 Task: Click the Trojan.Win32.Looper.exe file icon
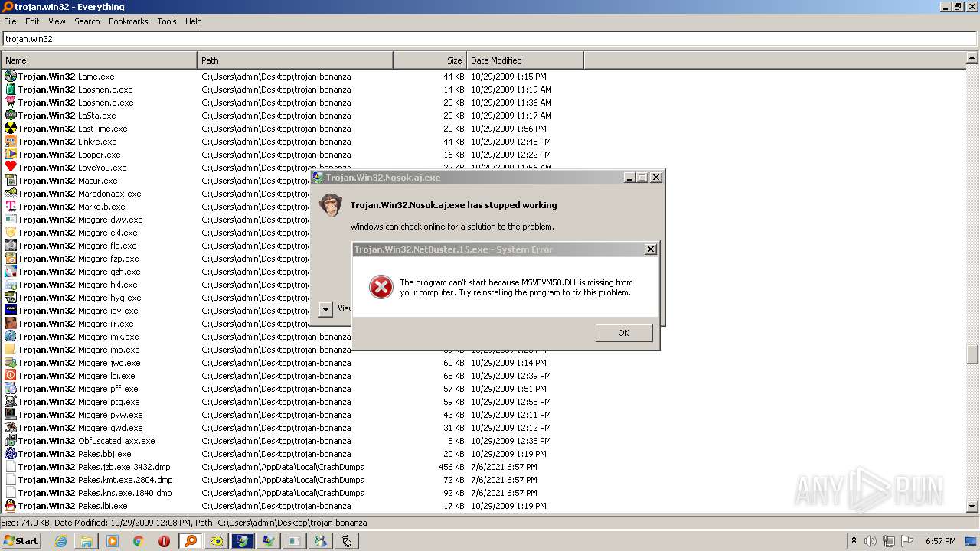tap(11, 155)
